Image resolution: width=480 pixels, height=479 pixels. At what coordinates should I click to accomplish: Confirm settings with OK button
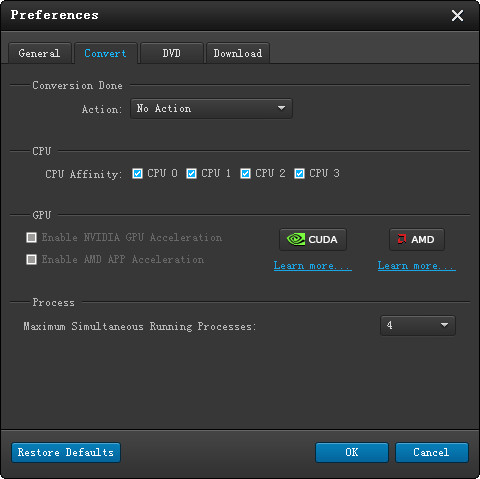tap(352, 452)
